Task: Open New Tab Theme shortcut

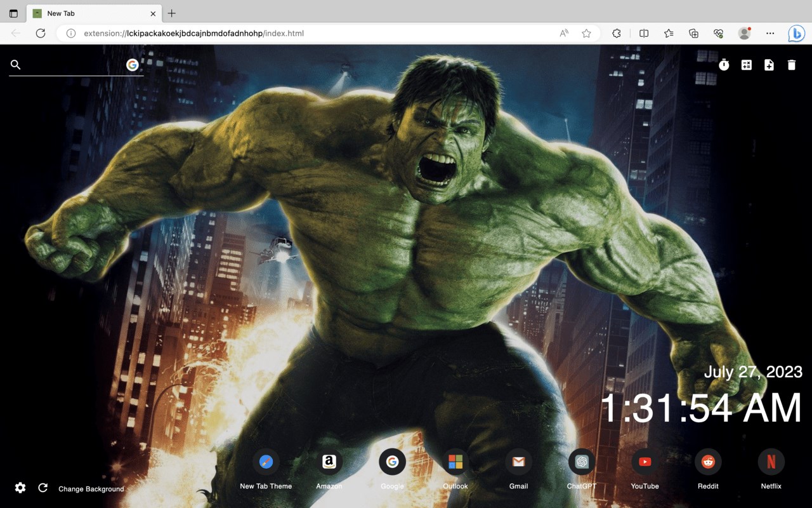Action: point(266,462)
